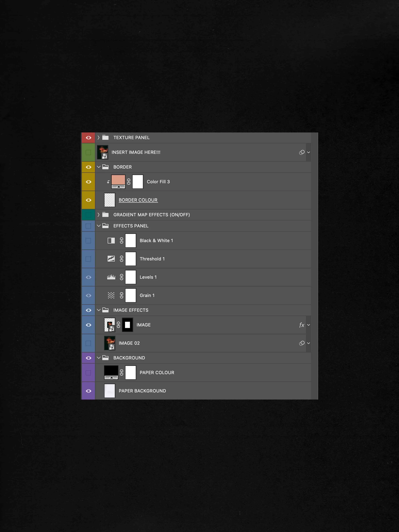The image size is (399, 532).
Task: Expand the TEXTURE PANEL group
Action: point(98,138)
